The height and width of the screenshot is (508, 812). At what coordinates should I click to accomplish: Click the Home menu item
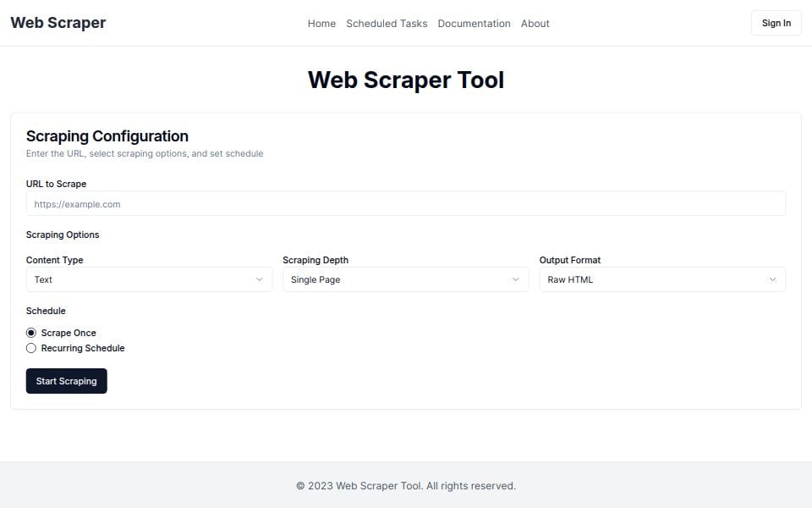321,23
